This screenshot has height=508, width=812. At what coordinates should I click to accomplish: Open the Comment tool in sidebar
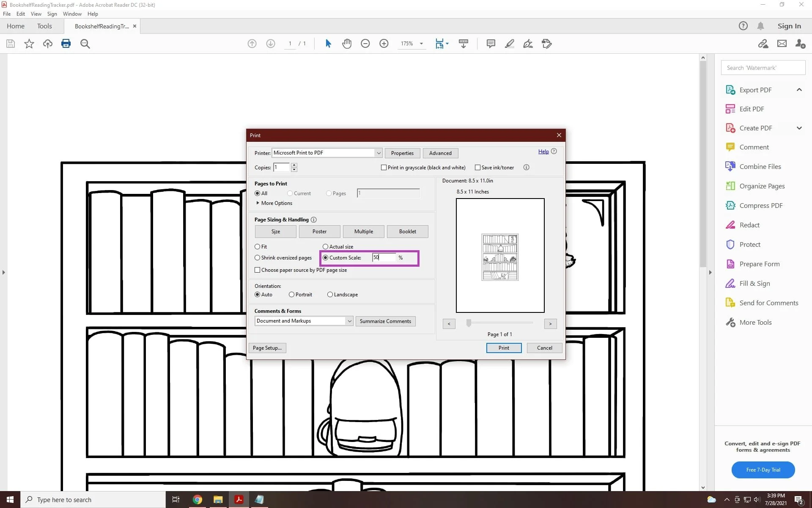pos(755,147)
